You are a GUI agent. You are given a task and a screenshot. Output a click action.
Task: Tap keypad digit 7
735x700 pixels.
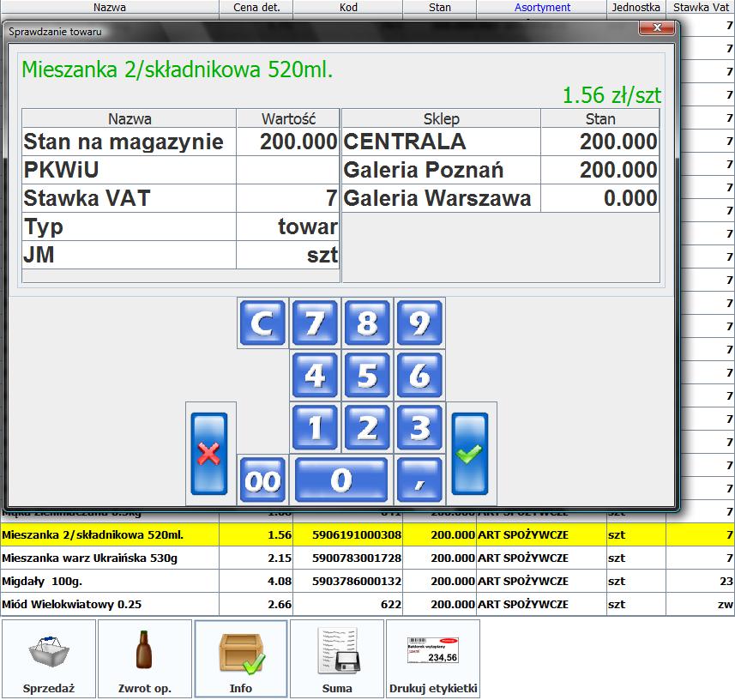point(315,323)
